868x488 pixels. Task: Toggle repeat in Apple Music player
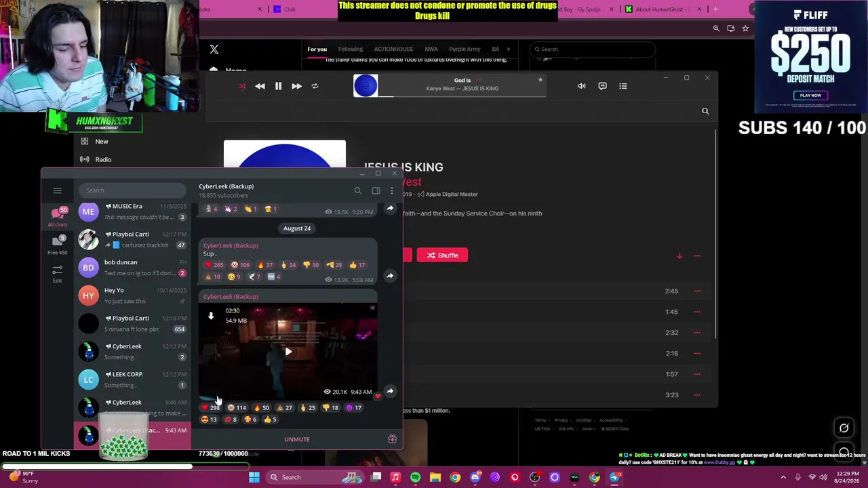tap(315, 86)
